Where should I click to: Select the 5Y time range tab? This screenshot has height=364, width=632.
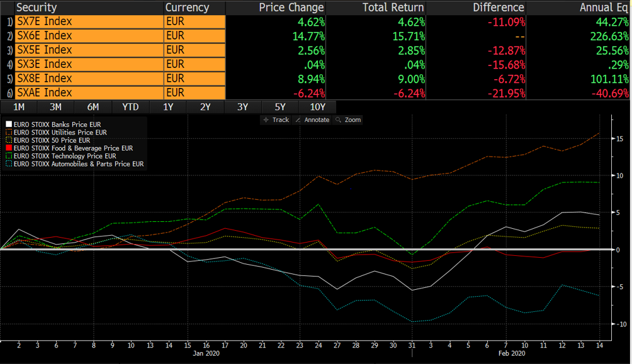point(279,107)
